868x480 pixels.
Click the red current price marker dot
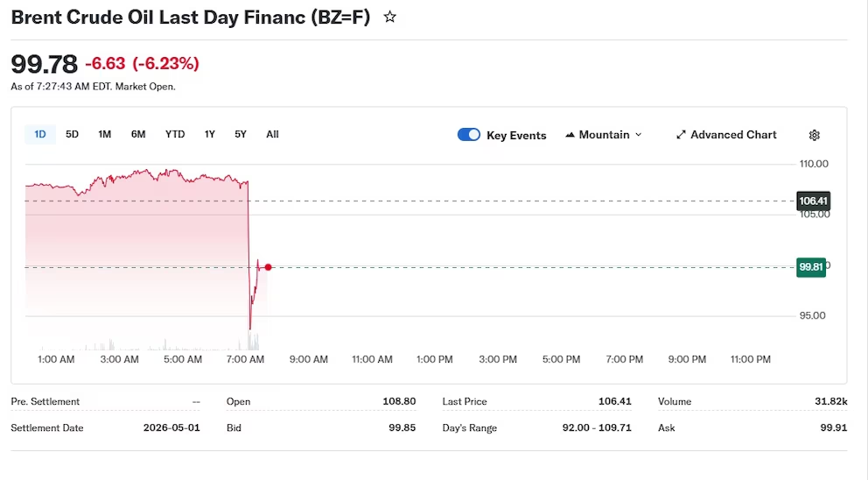click(269, 267)
